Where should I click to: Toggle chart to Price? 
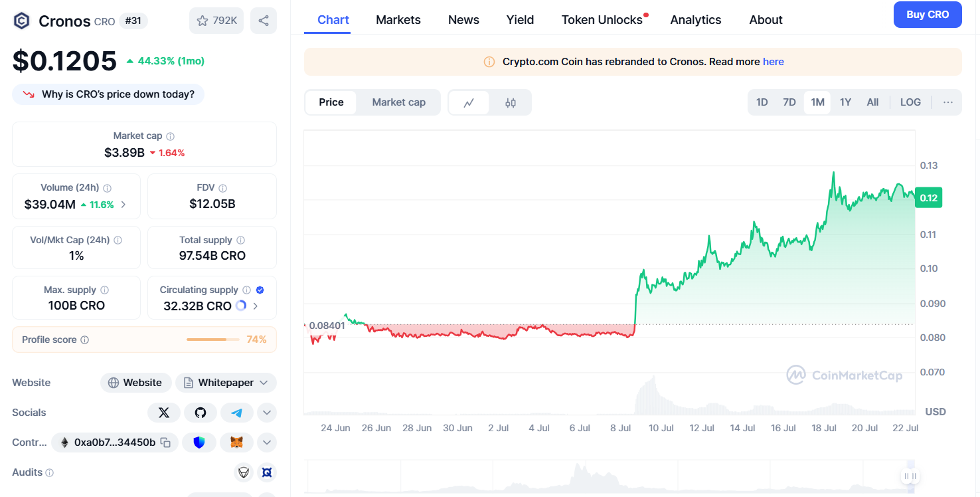[331, 102]
